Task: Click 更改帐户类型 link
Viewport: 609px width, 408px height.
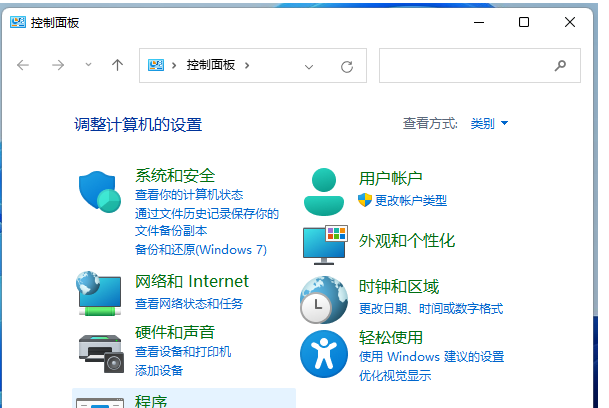Action: 411,201
